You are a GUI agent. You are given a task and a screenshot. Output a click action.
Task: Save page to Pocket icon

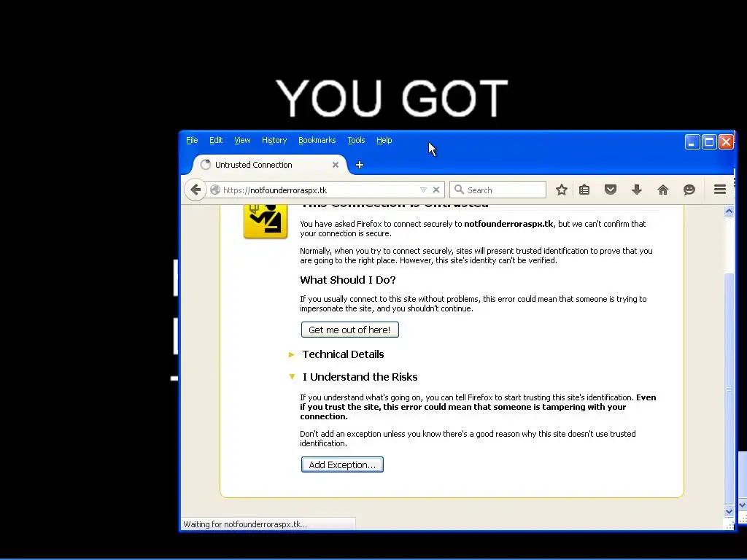pos(611,190)
